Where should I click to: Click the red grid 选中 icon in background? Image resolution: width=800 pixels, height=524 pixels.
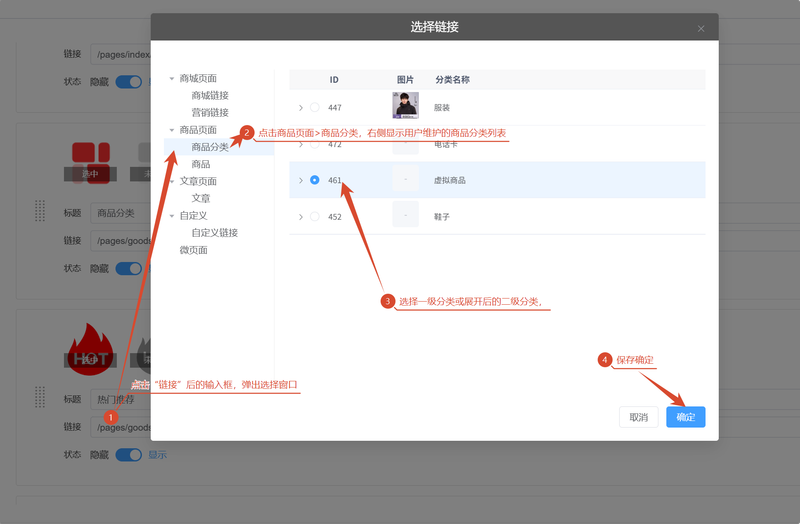pyautogui.click(x=90, y=162)
